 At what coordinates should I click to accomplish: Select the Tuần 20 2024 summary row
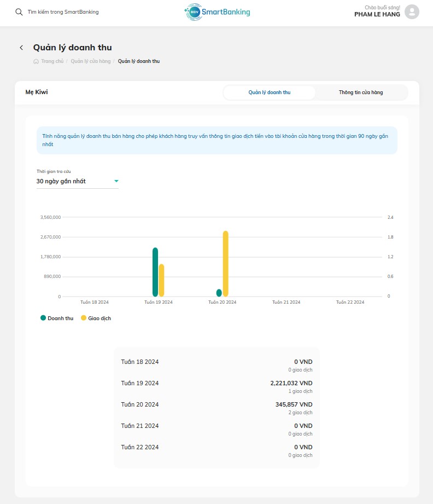pos(216,408)
